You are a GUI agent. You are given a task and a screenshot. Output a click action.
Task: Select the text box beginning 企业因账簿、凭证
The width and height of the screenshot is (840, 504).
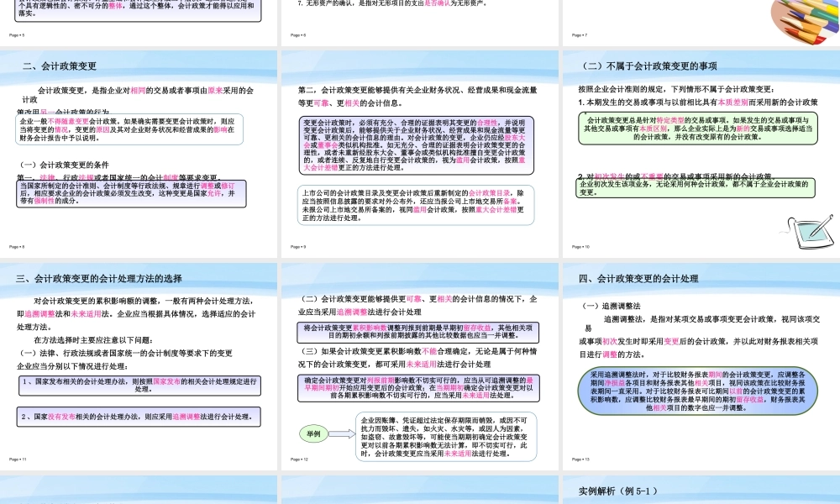(444, 437)
